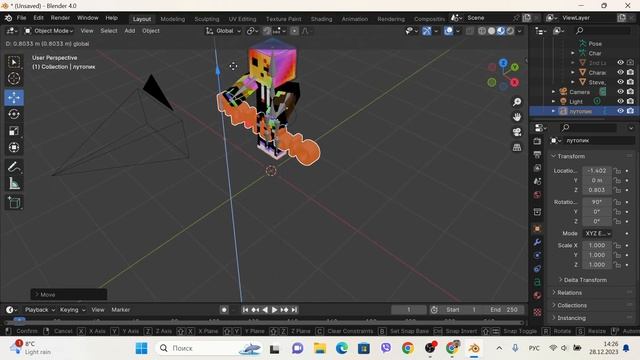Click the Z axis on navigation gizmo
The image size is (640, 360).
(x=503, y=63)
